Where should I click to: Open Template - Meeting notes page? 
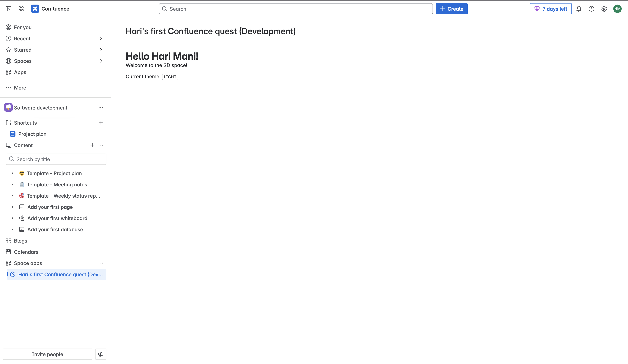(57, 185)
